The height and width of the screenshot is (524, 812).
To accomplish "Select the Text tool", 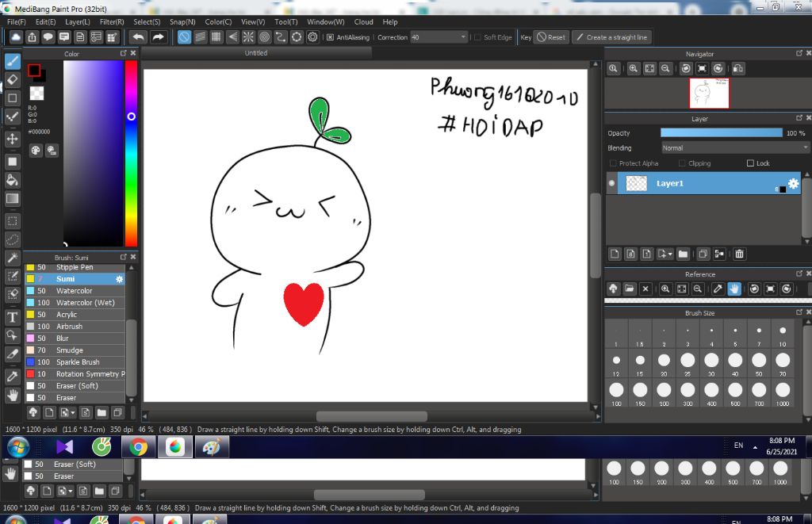I will 13,317.
